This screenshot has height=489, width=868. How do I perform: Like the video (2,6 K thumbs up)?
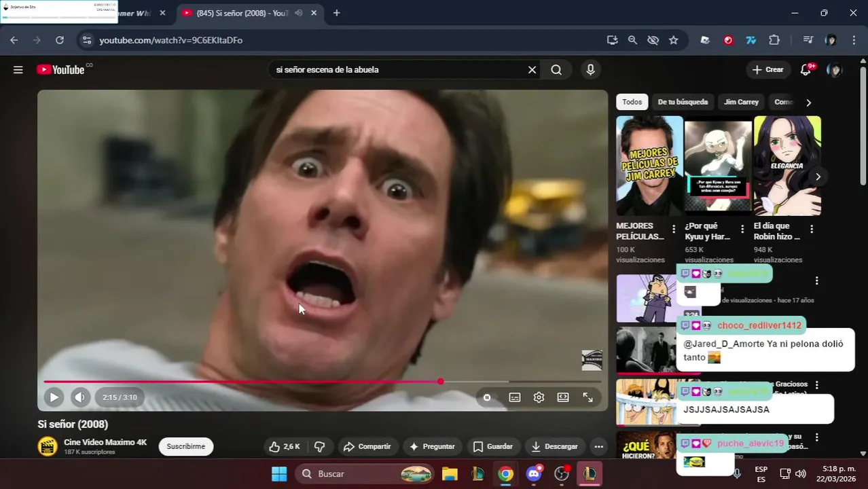(x=285, y=446)
